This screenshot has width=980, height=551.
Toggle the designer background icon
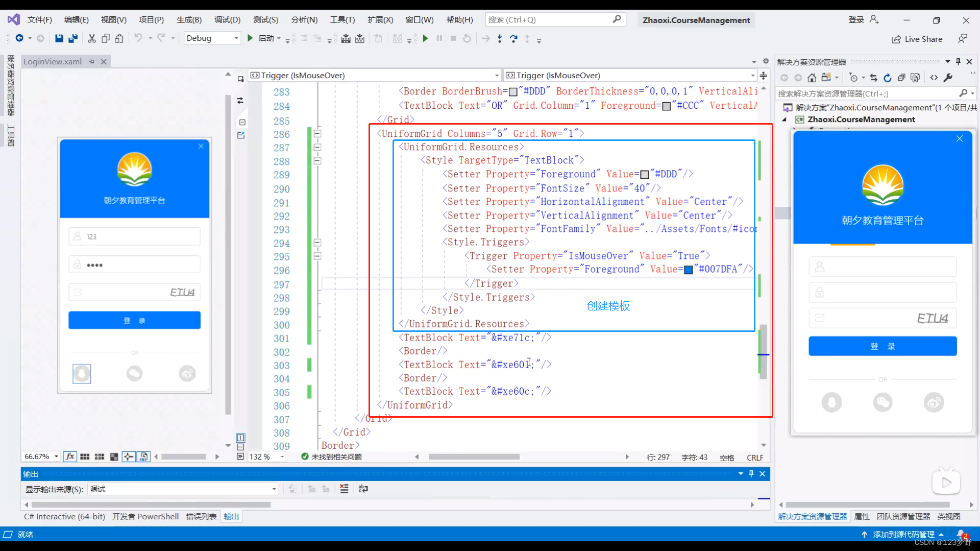click(114, 457)
